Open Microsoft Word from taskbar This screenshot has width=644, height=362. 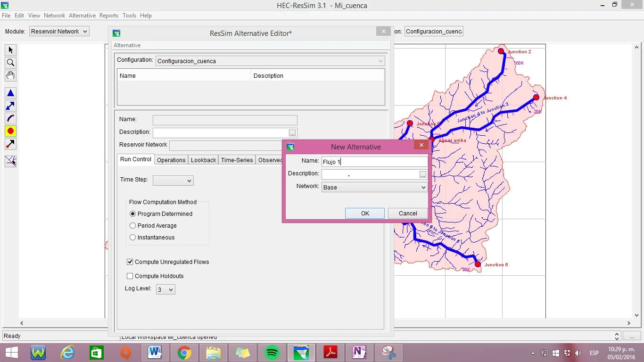click(x=155, y=353)
